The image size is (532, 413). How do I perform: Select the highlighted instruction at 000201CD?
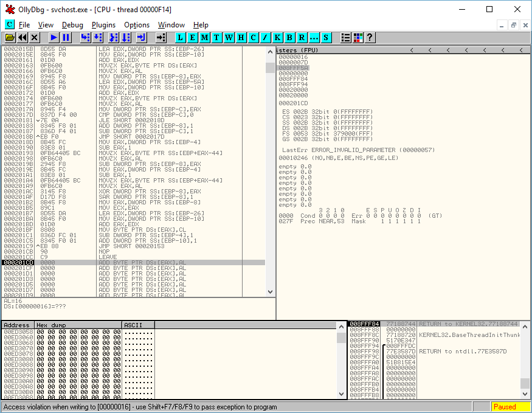(x=134, y=263)
